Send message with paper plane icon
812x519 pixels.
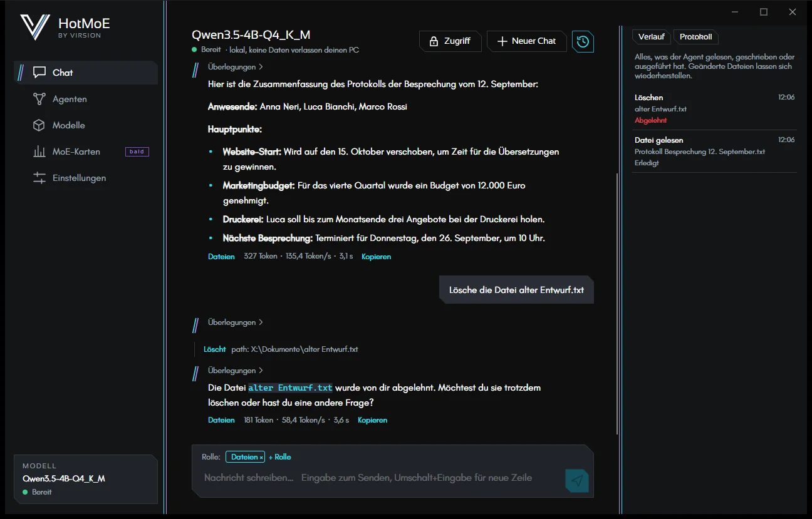point(577,480)
